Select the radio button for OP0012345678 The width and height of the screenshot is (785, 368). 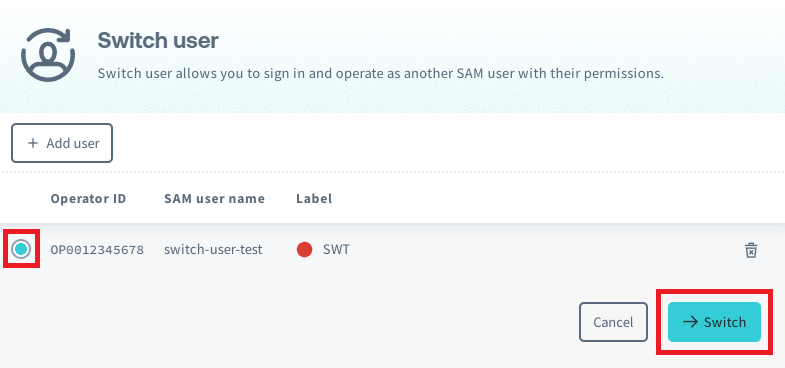22,249
